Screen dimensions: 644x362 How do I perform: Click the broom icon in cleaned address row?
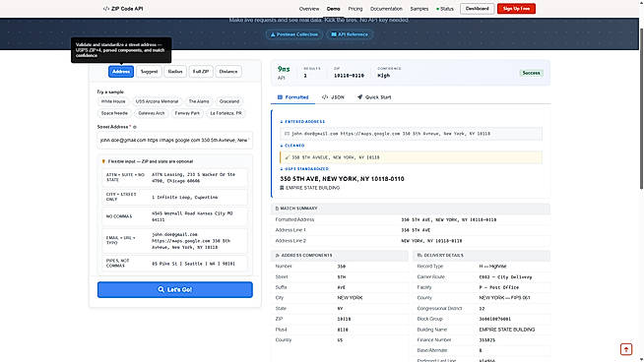coord(288,157)
